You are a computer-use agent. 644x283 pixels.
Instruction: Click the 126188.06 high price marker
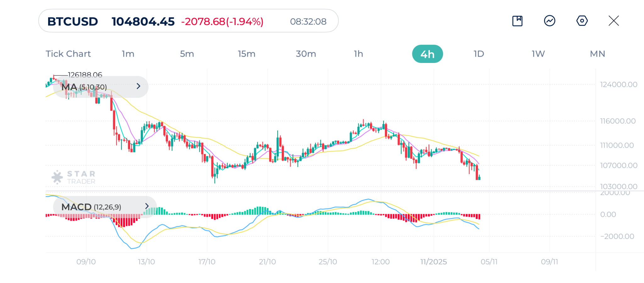85,75
